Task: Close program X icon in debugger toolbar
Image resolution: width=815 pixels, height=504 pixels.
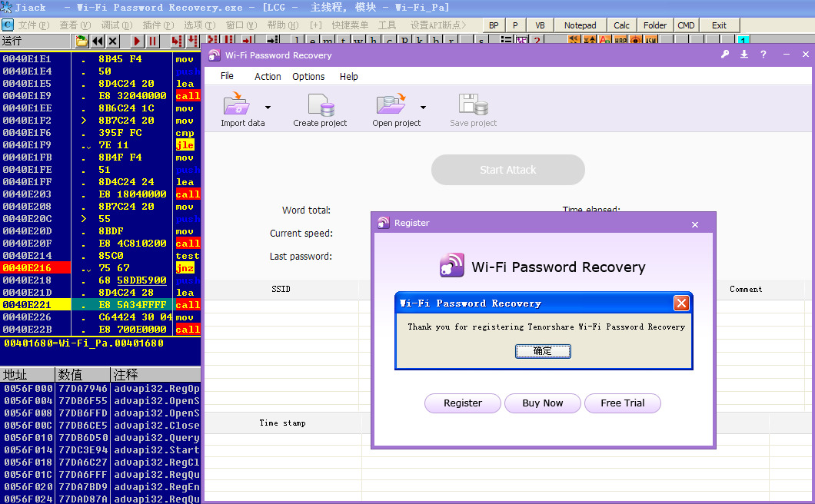Action: pos(112,41)
